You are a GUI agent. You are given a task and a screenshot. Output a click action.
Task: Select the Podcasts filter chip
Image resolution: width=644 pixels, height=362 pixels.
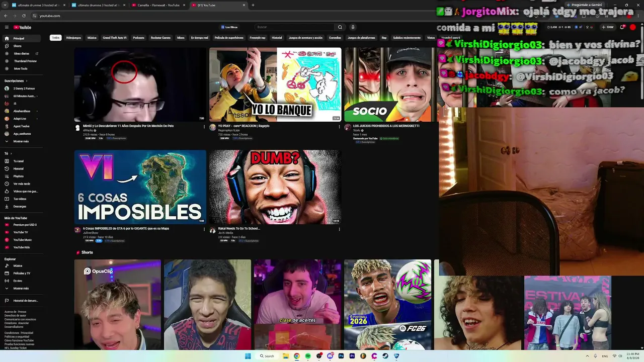click(x=138, y=38)
